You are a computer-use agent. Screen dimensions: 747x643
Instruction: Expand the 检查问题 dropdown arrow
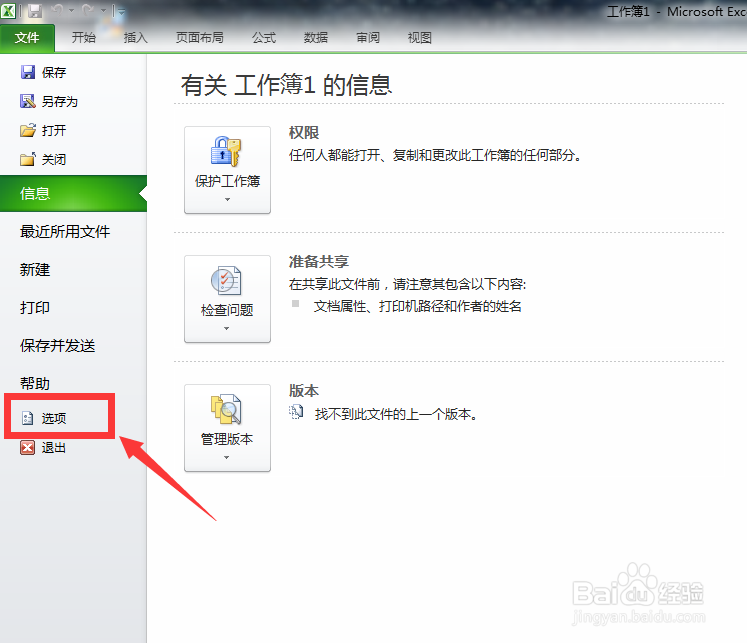tap(226, 329)
